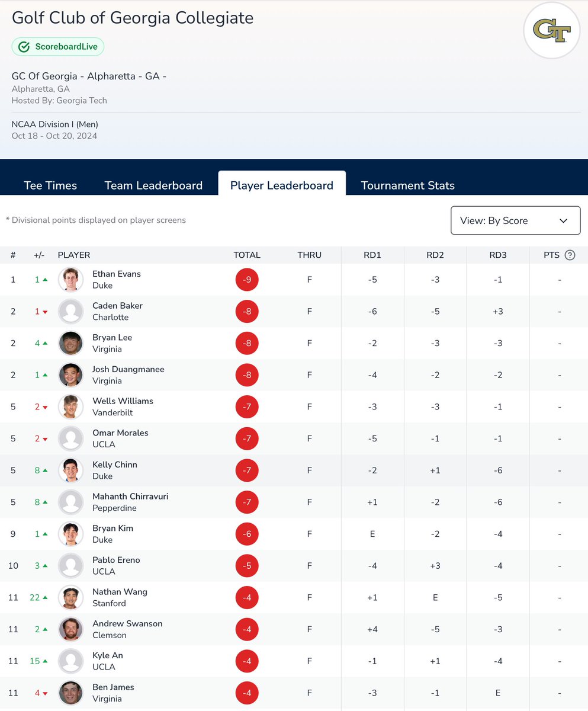Click Ben James player name
The height and width of the screenshot is (711, 588).
pyautogui.click(x=113, y=687)
